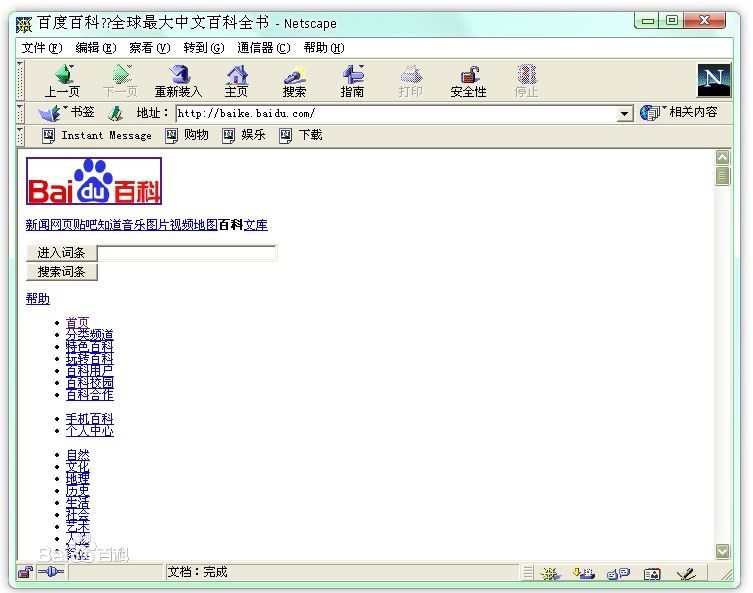
Task: Click the Instant Message toolbar icon
Action: (x=49, y=136)
